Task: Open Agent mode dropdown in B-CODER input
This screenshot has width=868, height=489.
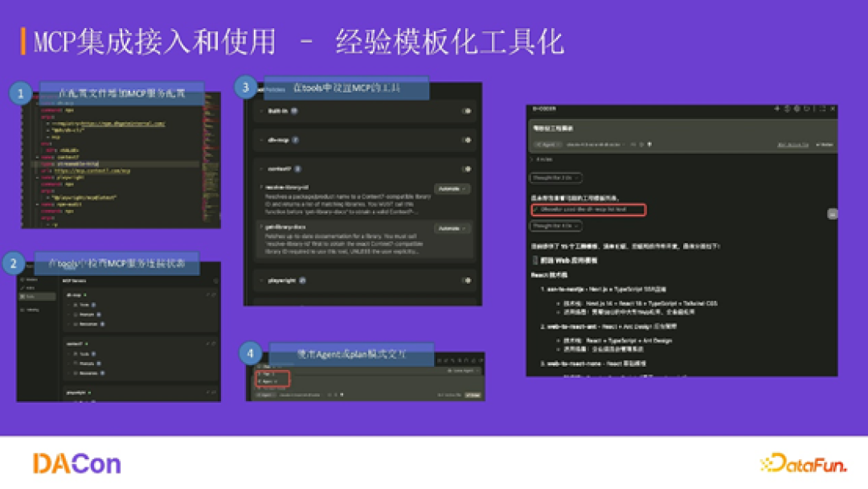Action: (547, 145)
